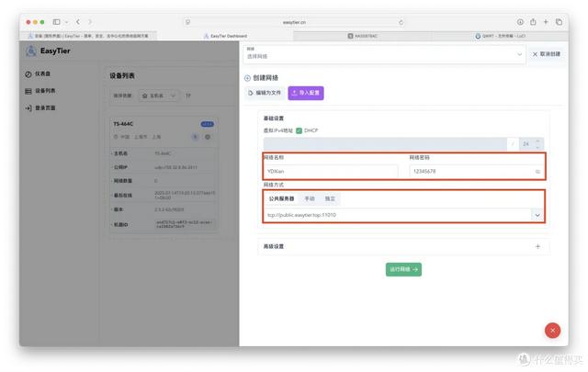Open a new tab with the plus icon

546,22
